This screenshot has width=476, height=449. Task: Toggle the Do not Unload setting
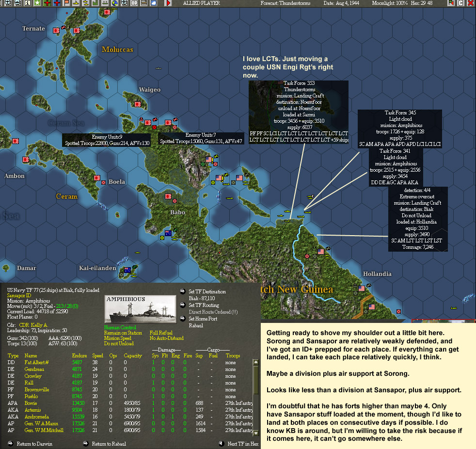(x=119, y=343)
